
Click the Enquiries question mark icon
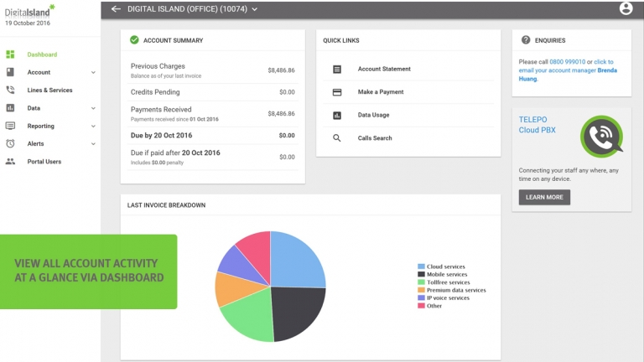coord(525,40)
